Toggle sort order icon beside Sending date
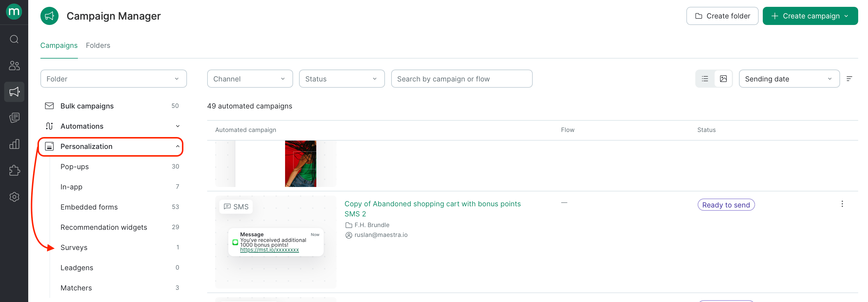Viewport: 868px width, 302px height. pyautogui.click(x=849, y=79)
